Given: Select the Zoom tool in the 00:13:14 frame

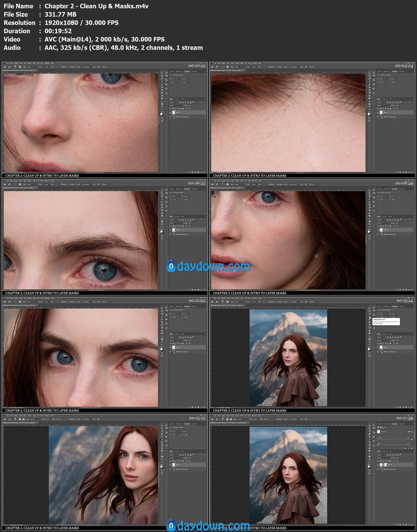Looking at the screenshot, I should coord(369,341).
